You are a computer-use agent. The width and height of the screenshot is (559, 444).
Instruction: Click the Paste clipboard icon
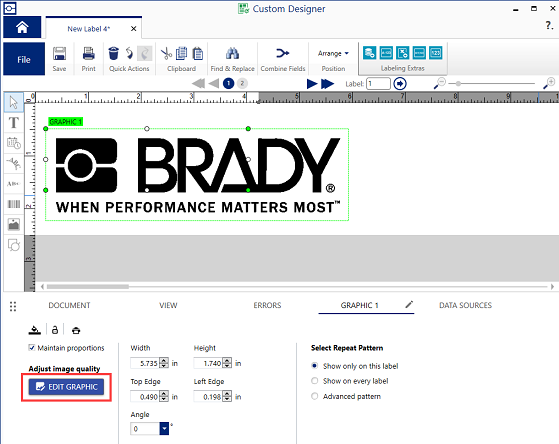198,53
